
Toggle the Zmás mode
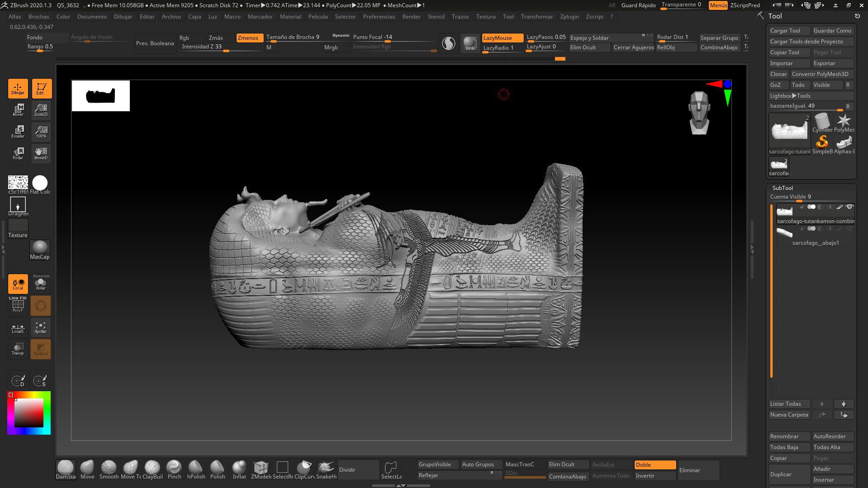[220, 38]
